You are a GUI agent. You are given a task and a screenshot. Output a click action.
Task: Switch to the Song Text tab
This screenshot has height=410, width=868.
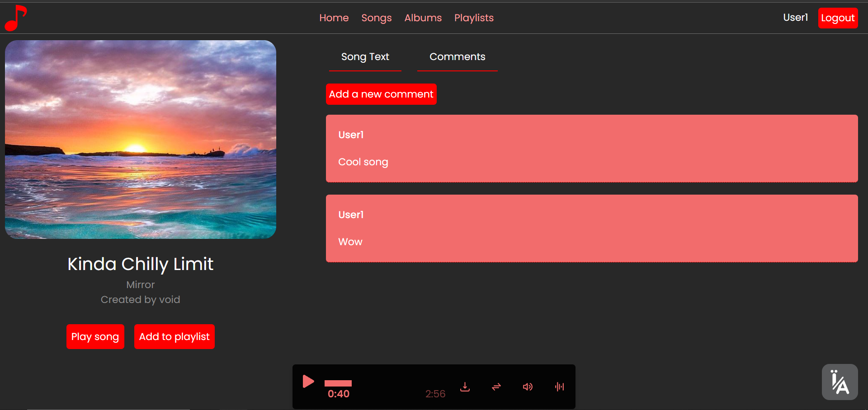(365, 57)
